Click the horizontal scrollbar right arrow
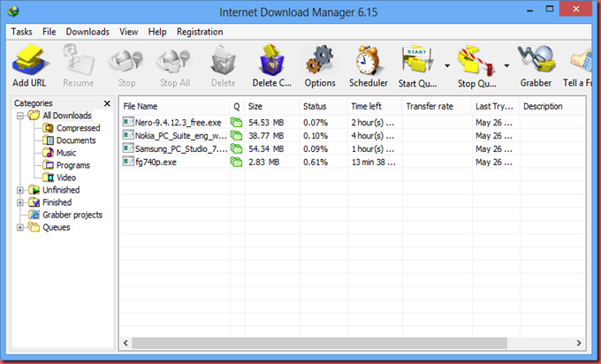The width and height of the screenshot is (601, 364). tap(578, 343)
